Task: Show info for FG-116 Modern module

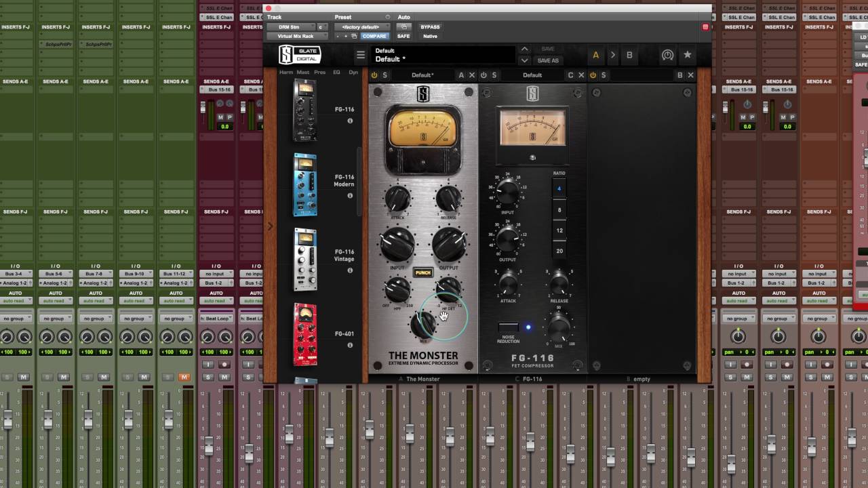Action: [350, 196]
